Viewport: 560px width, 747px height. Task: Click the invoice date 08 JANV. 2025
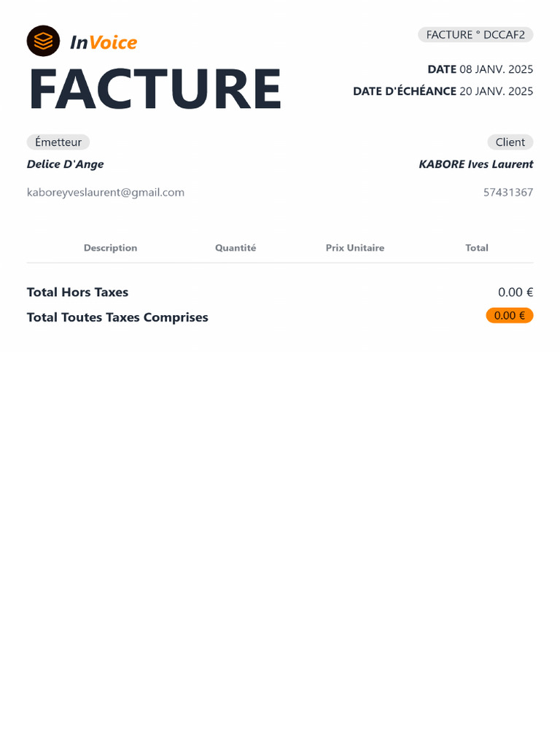coord(496,69)
